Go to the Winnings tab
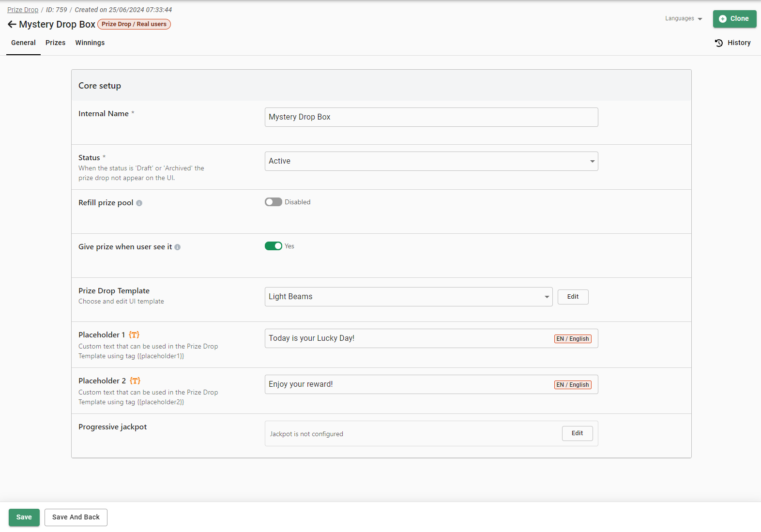The image size is (761, 532). (90, 43)
